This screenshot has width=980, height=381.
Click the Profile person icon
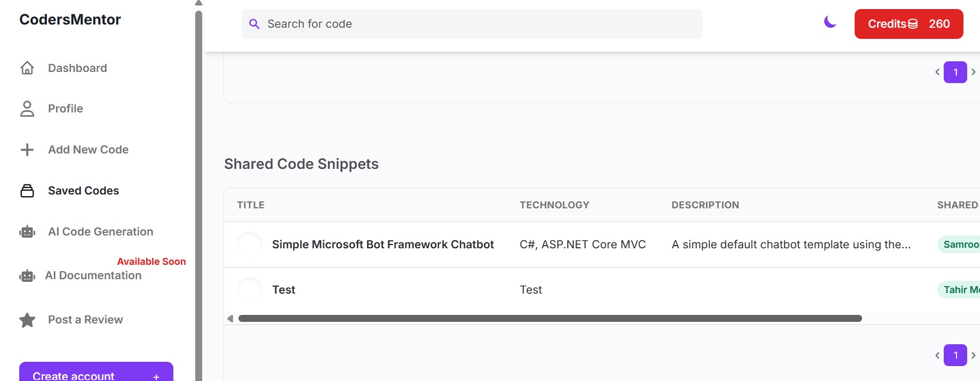pyautogui.click(x=27, y=109)
